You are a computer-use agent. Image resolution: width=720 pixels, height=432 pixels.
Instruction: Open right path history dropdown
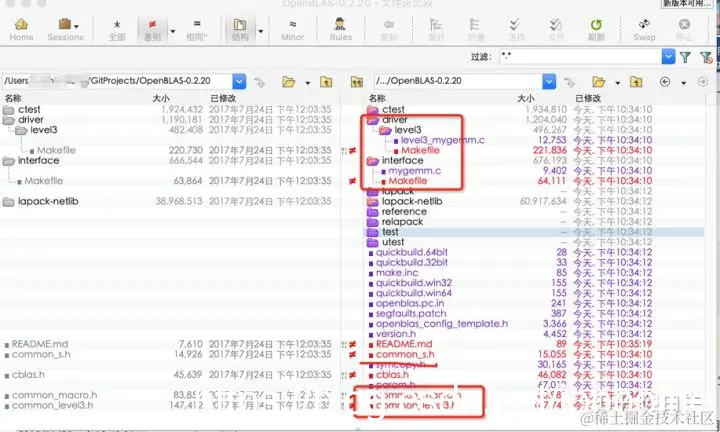click(x=549, y=81)
